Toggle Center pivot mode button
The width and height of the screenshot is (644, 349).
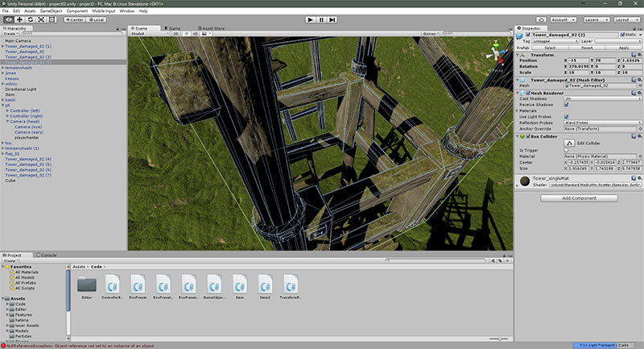(x=75, y=19)
